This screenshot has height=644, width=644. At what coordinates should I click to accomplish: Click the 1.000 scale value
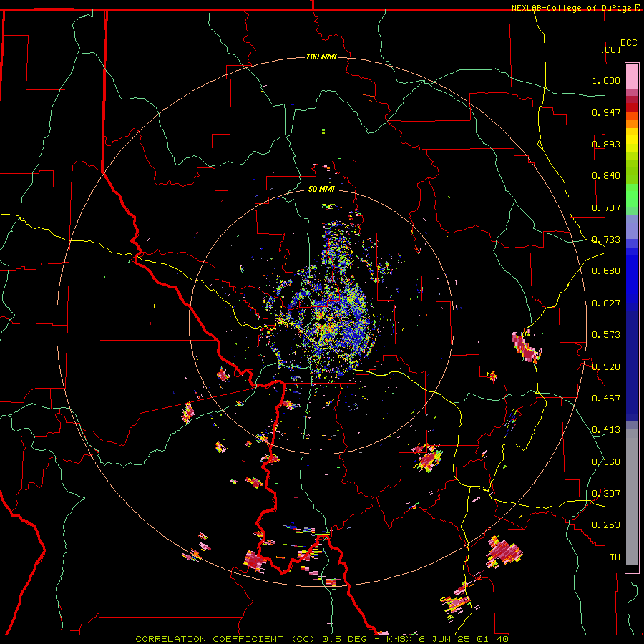coord(606,80)
